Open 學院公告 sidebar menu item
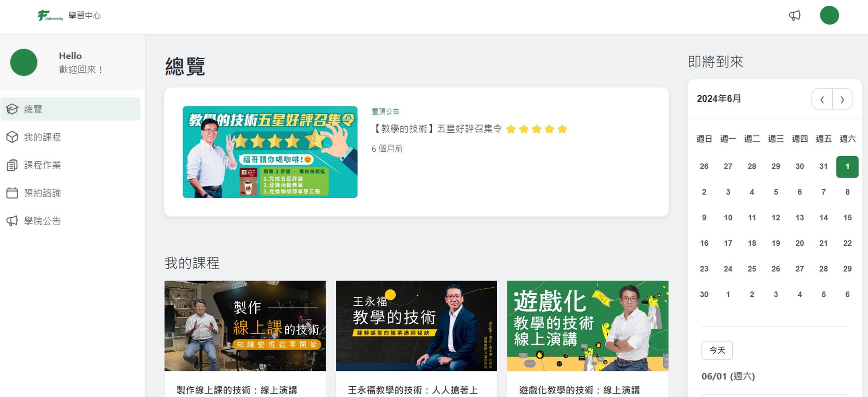Screen dimensions: 868x397 [42, 221]
